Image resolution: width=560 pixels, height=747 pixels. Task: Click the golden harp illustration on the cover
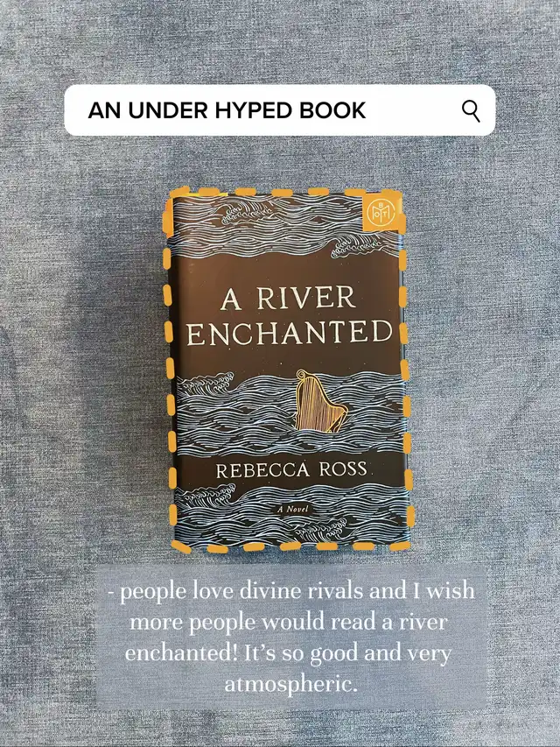319,401
